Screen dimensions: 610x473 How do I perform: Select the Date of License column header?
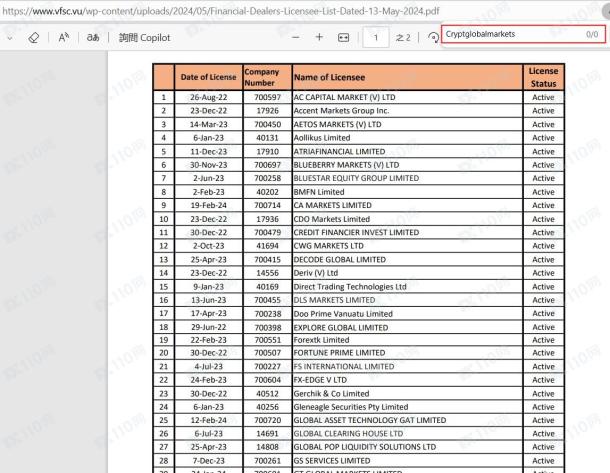pyautogui.click(x=209, y=77)
